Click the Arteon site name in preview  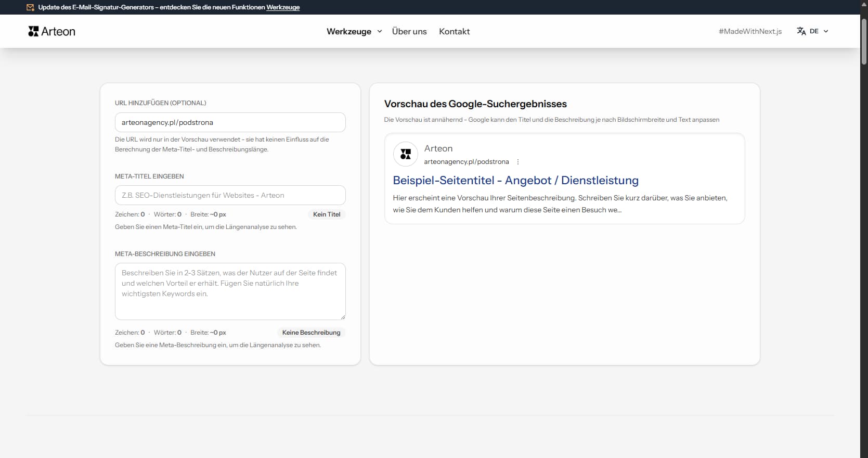(438, 148)
